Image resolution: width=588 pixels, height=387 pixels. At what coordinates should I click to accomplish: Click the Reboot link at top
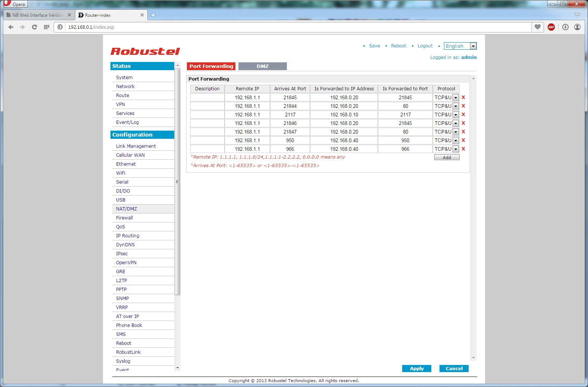click(398, 46)
